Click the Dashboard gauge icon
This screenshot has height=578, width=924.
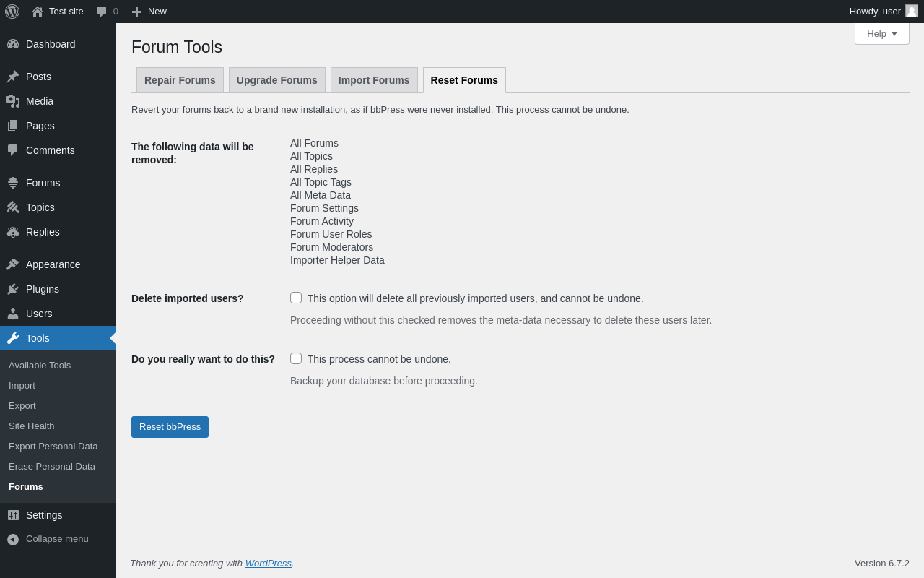(x=13, y=44)
